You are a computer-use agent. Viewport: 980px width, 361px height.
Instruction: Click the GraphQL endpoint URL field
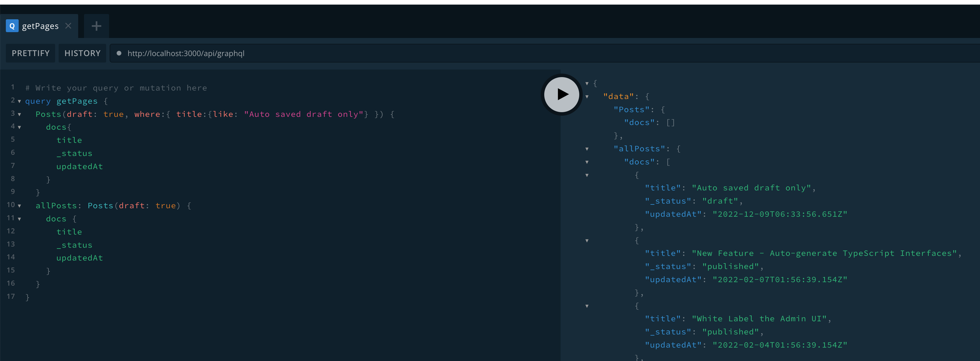pyautogui.click(x=186, y=53)
